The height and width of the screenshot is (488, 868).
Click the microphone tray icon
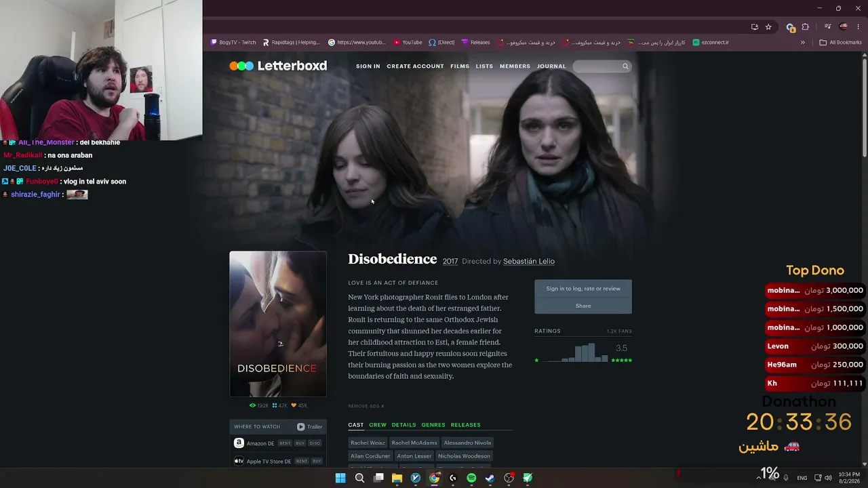[786, 478]
